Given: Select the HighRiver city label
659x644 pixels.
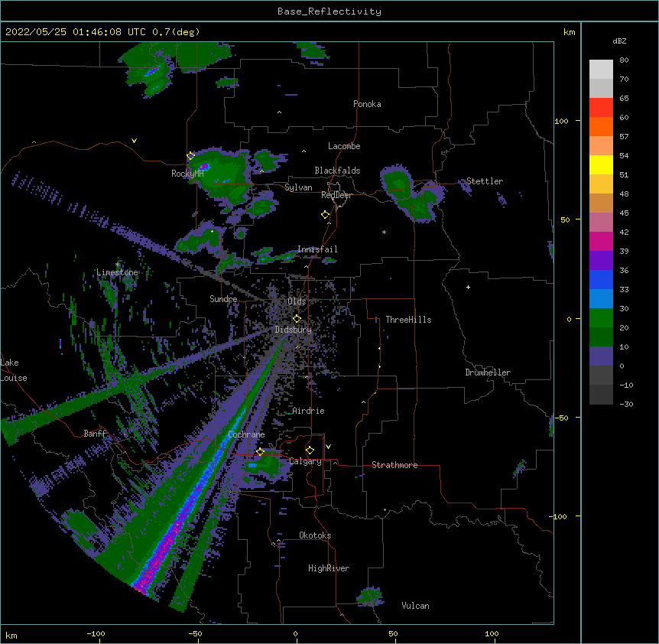Looking at the screenshot, I should tap(329, 568).
